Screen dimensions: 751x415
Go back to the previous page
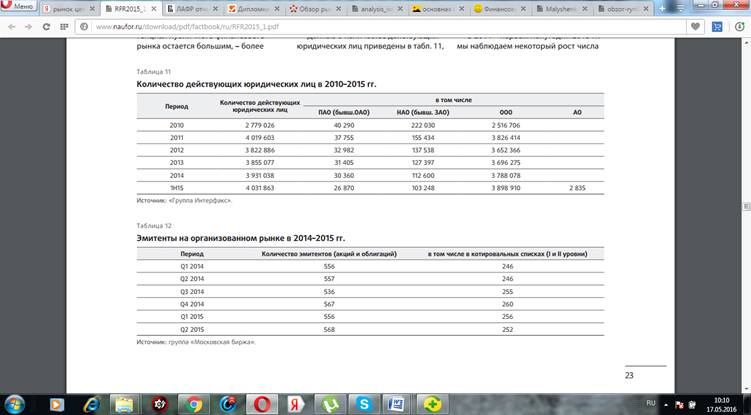[12, 27]
